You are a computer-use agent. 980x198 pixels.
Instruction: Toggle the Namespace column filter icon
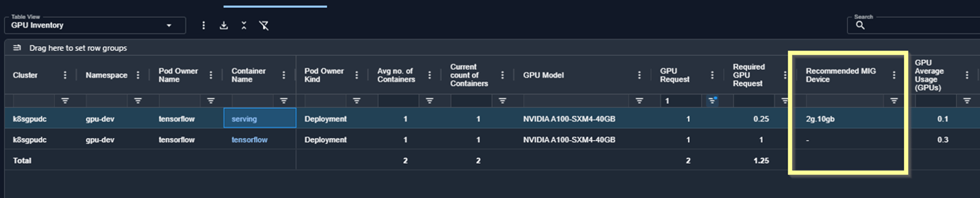tap(138, 101)
